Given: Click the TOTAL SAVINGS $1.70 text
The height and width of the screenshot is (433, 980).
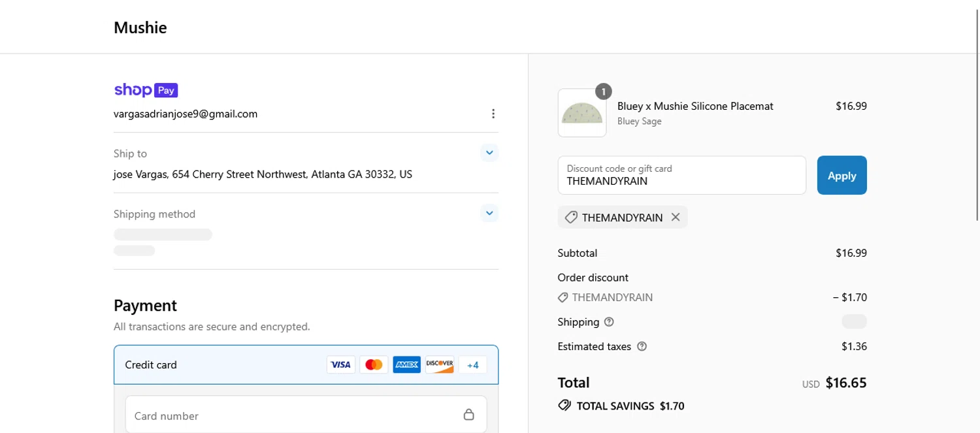Looking at the screenshot, I should [x=630, y=406].
